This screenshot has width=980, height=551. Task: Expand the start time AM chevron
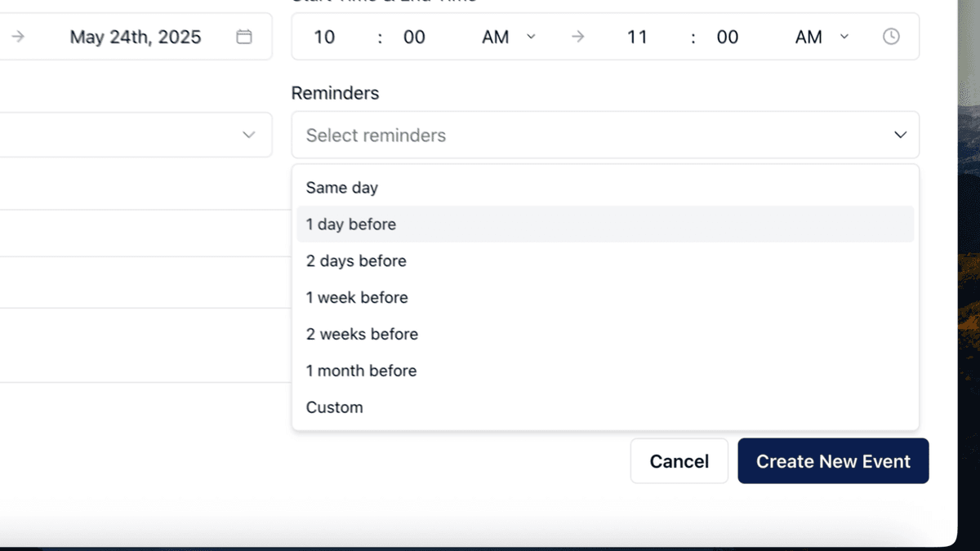coord(531,37)
